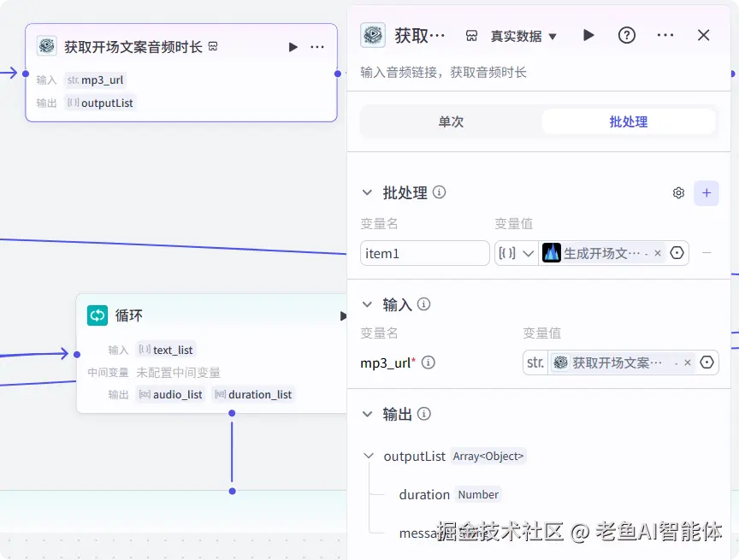Viewport: 739px width, 560px height.
Task: Delete the item1 batch variable row
Action: [706, 253]
